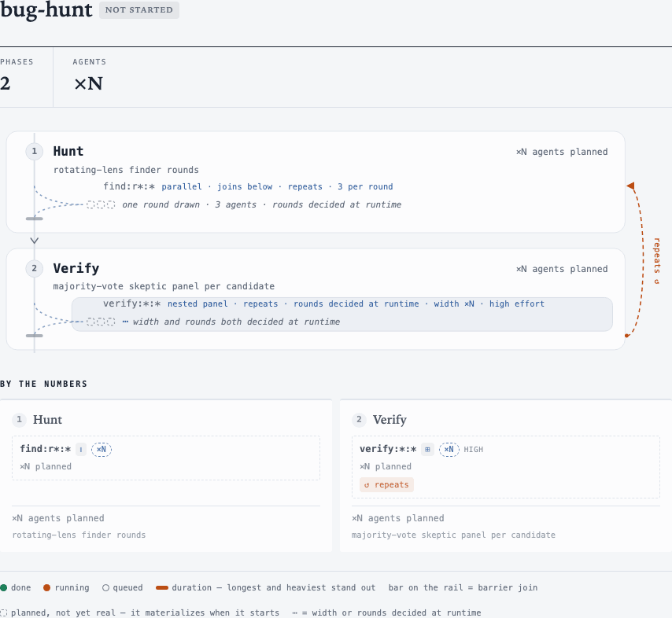This screenshot has height=618, width=672.
Task: Click find:r*:* name in the Hunt card
Action: [46, 449]
